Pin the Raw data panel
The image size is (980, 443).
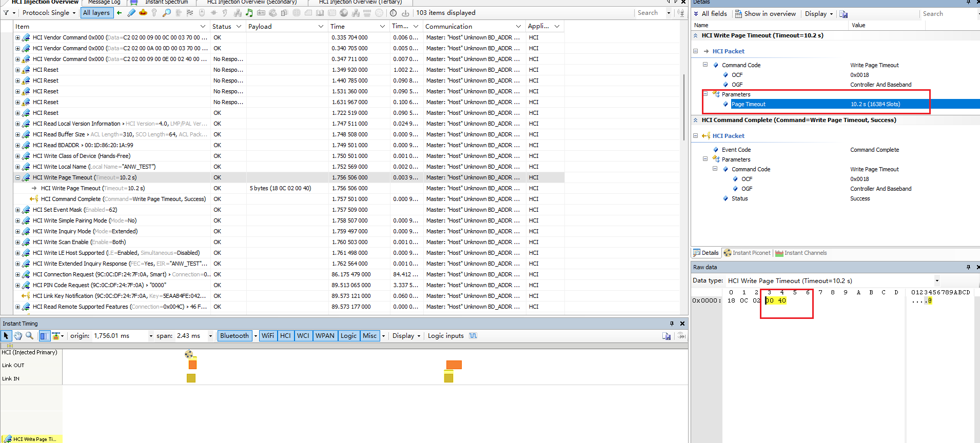pos(968,267)
